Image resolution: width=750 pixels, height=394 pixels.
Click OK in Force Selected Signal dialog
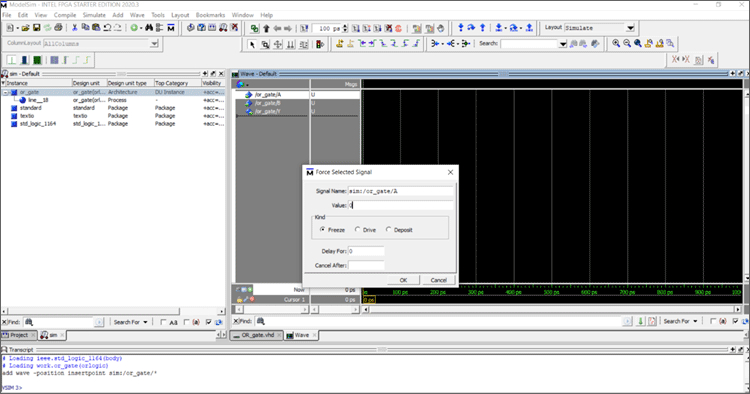(403, 280)
